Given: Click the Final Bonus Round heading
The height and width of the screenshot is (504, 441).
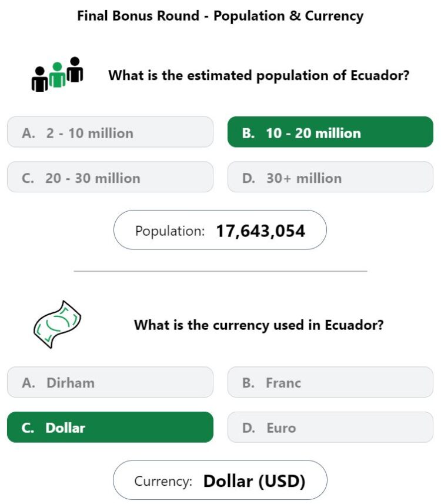Looking at the screenshot, I should pos(220,16).
